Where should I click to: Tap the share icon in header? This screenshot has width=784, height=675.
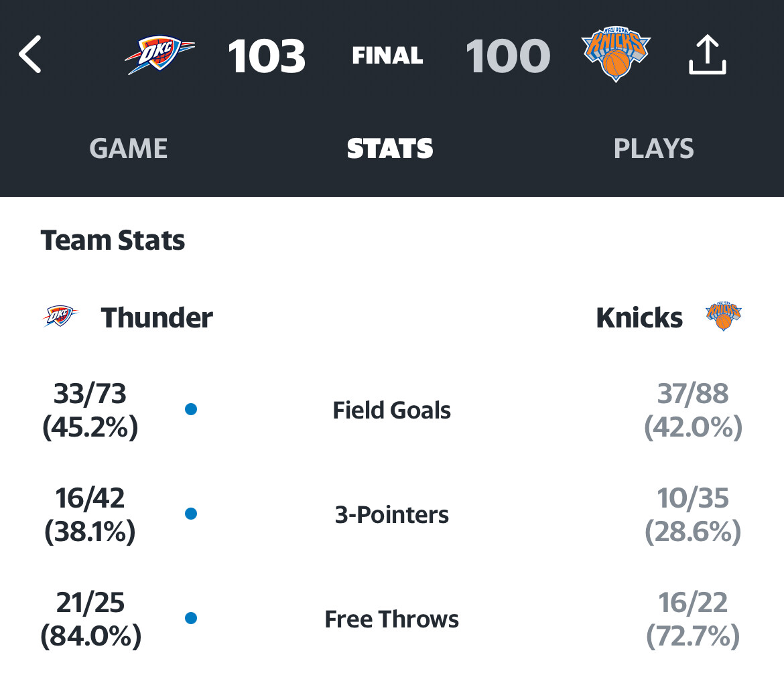click(x=707, y=54)
